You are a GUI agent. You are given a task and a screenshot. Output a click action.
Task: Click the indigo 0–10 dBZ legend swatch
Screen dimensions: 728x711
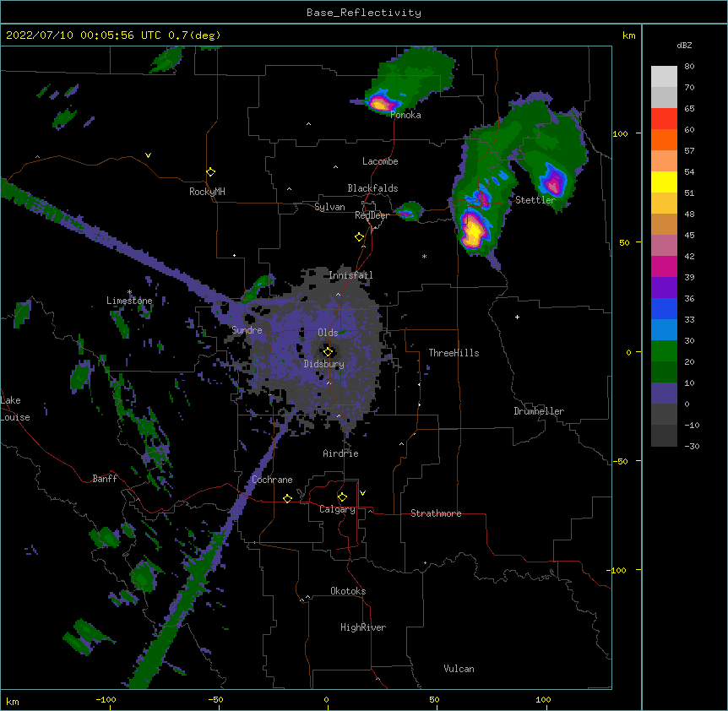click(x=664, y=393)
